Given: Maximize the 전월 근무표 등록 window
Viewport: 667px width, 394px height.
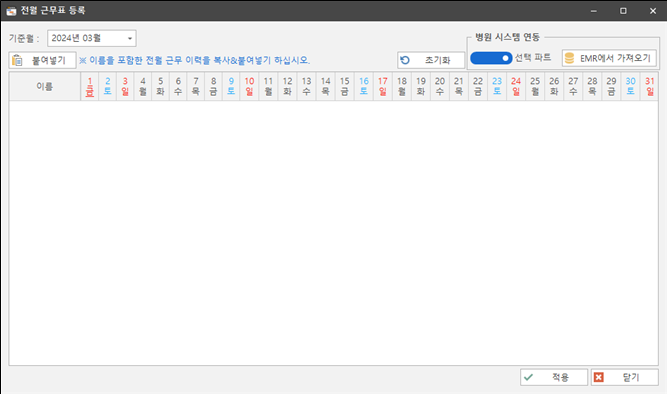Looking at the screenshot, I should point(623,11).
